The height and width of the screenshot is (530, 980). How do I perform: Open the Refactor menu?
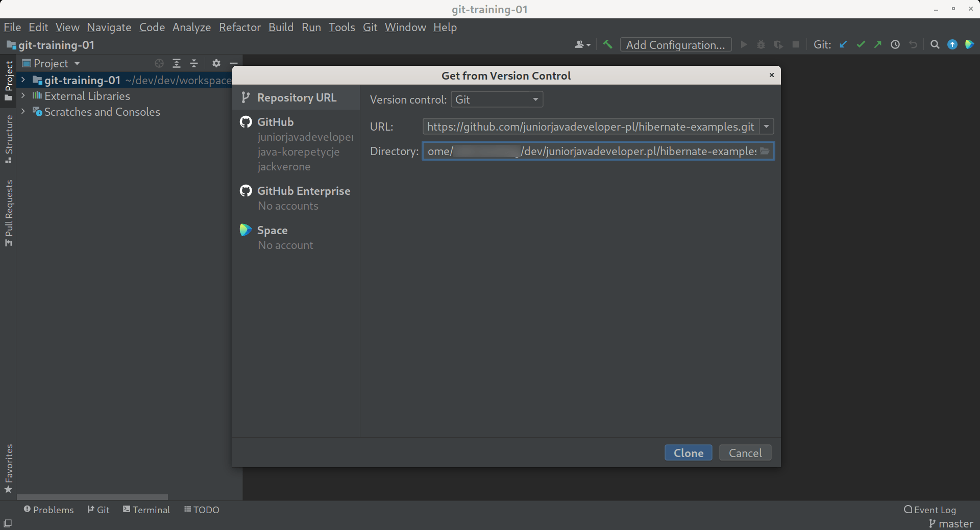point(240,28)
